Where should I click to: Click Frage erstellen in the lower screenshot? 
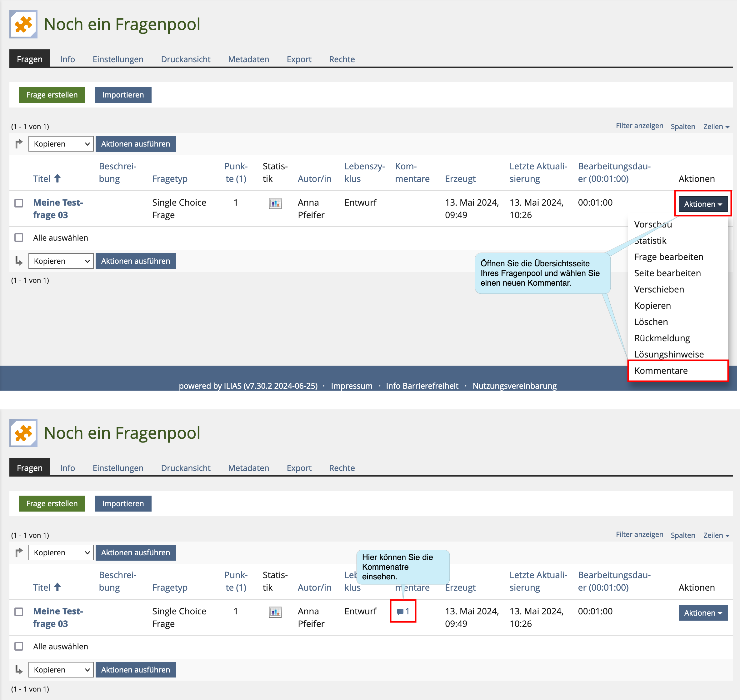tap(52, 503)
